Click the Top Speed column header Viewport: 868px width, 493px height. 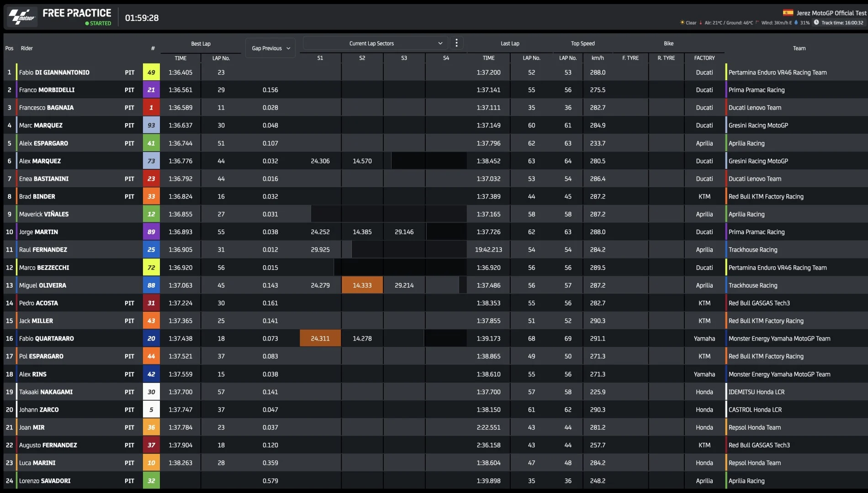[x=582, y=43]
